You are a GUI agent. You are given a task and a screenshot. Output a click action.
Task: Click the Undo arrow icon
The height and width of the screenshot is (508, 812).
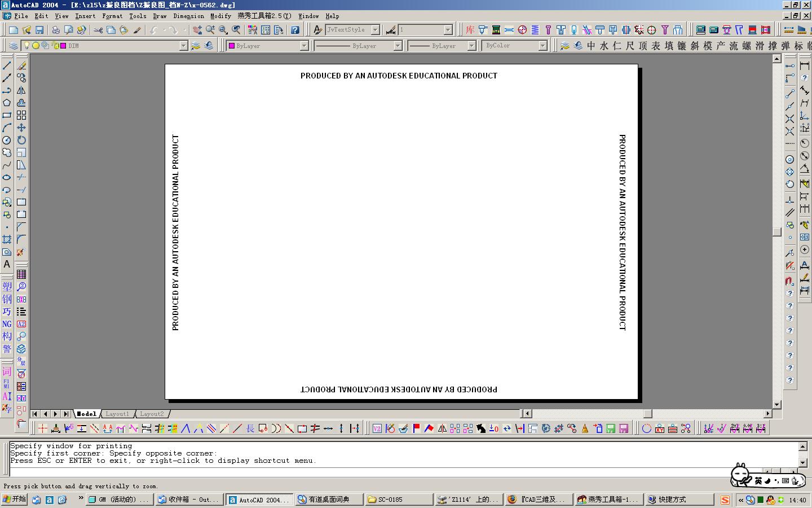tap(155, 30)
